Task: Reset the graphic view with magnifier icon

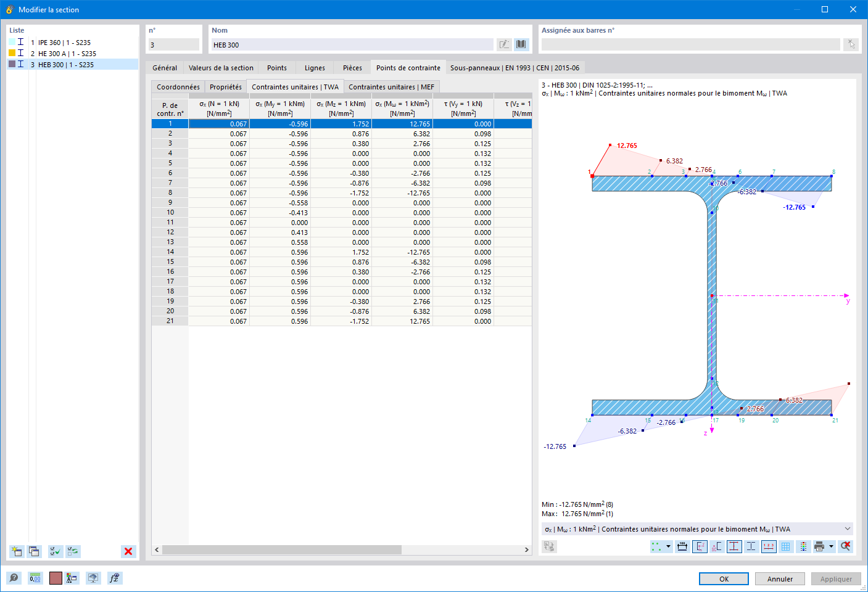Action: click(845, 546)
